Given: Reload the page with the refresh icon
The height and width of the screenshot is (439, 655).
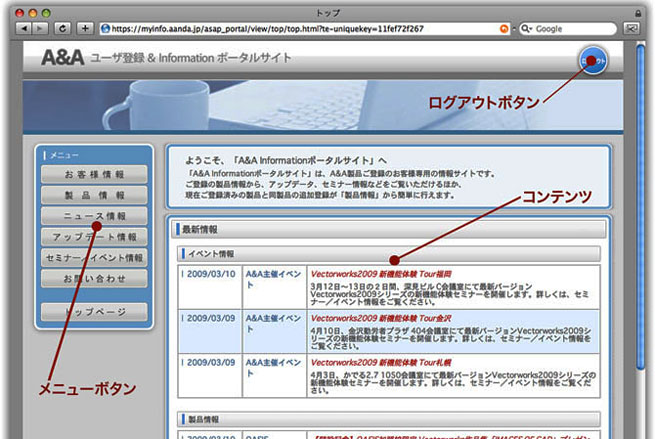Looking at the screenshot, I should point(63,29).
